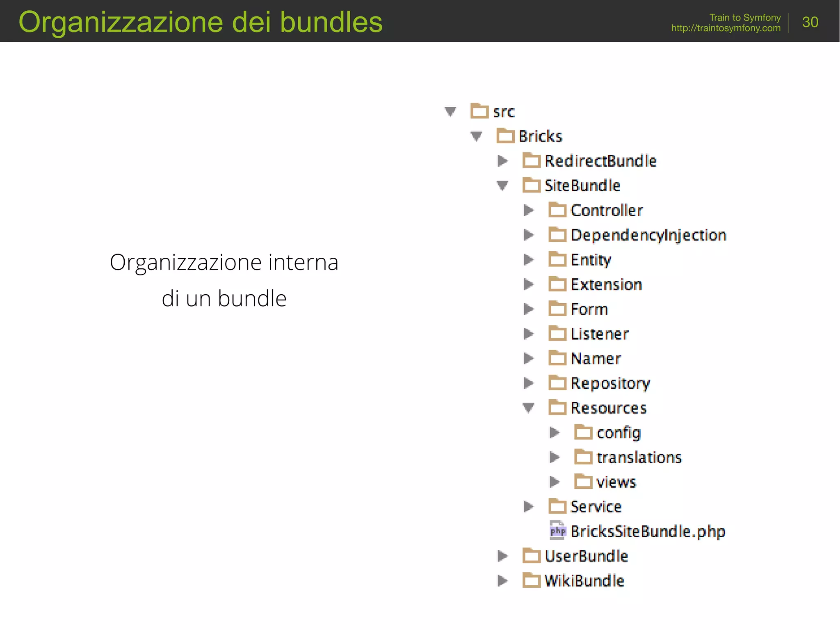
Task: Click the Resources folder icon
Action: pyautogui.click(x=557, y=407)
